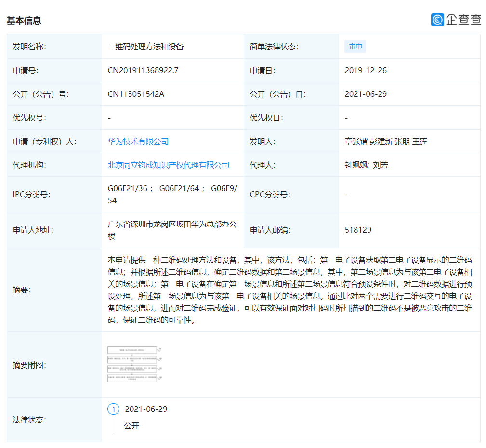Viewport: 486px width, 448px height.
Task: Click the applicant postal code 518129
Action: click(x=358, y=230)
